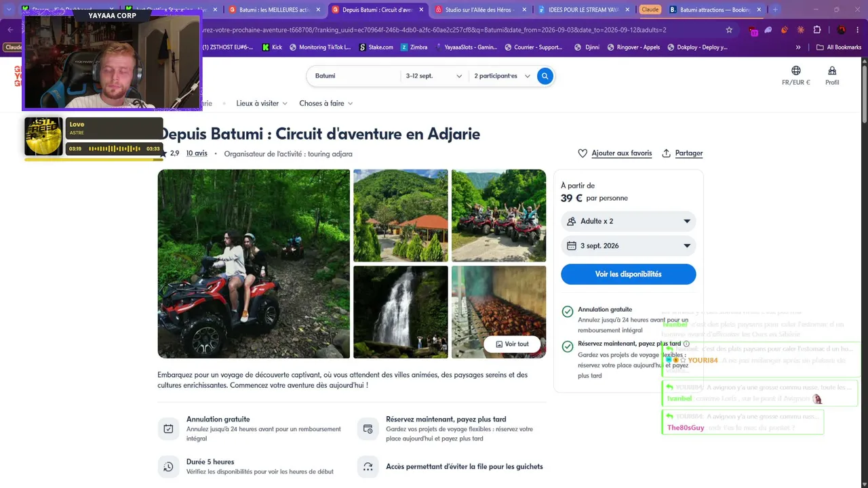
Task: Close the Depuis Batumi browser tab
Action: coord(421,9)
